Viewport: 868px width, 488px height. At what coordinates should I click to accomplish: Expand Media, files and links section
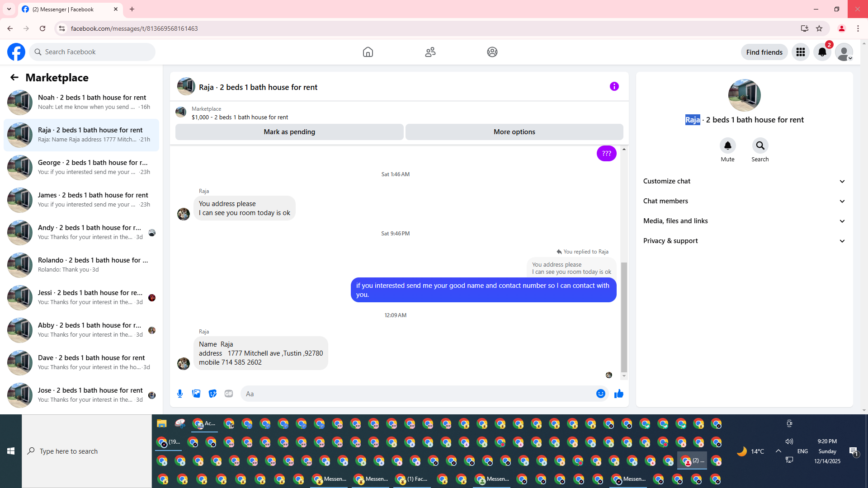pos(744,221)
